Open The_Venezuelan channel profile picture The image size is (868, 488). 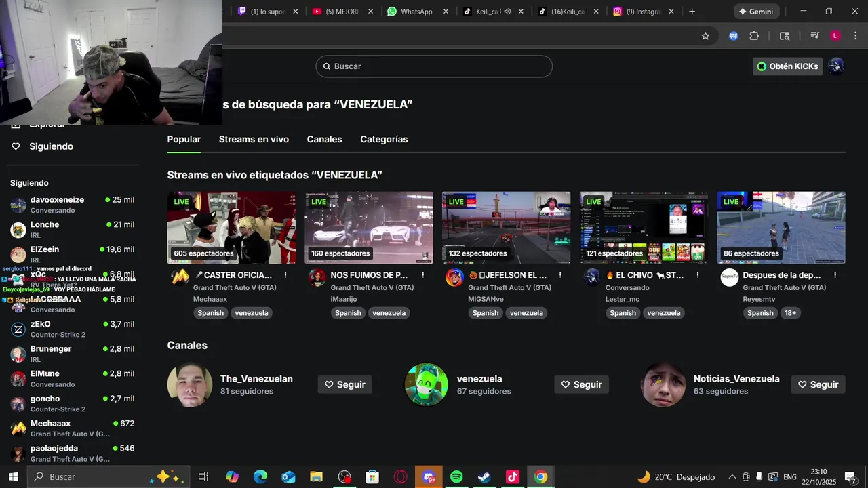190,384
